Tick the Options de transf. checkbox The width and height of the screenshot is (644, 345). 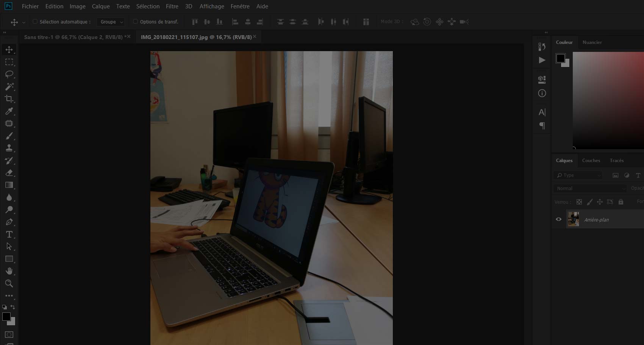coord(135,22)
